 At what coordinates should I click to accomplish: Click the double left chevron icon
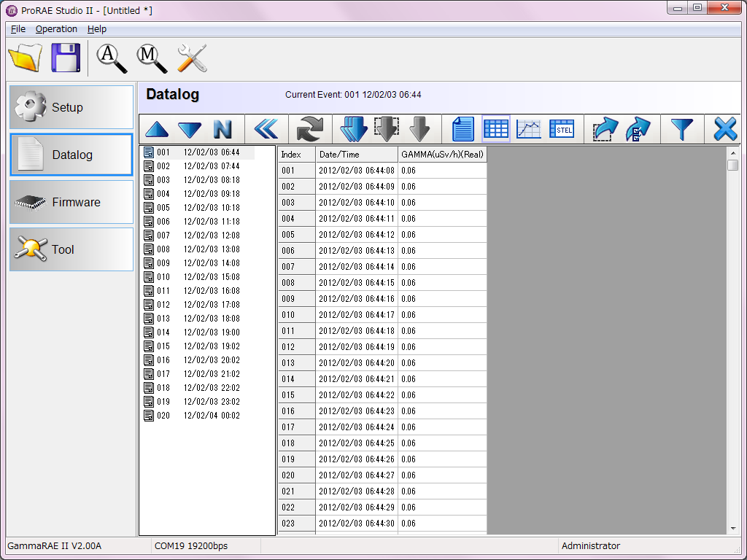(x=266, y=128)
